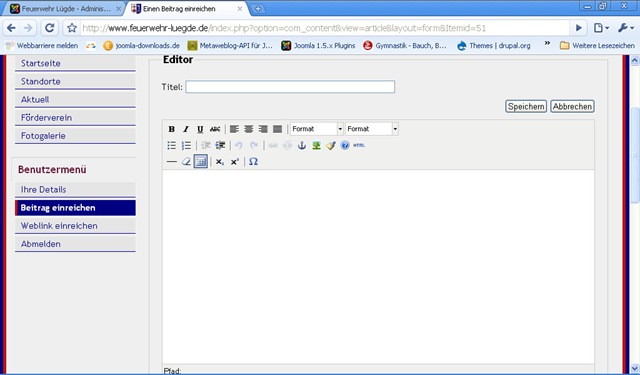Apply subscript formatting
Screen dimensions: 640x375
[220, 162]
